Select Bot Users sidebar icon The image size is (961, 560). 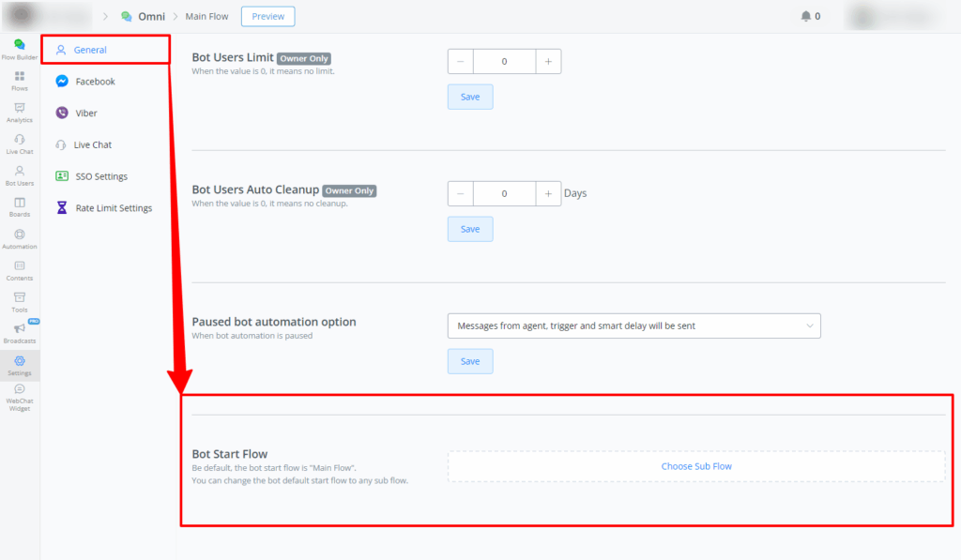(x=20, y=173)
